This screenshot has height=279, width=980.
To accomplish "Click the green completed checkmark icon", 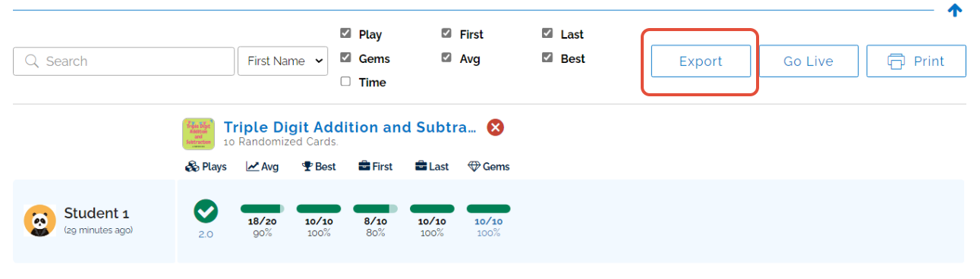I will pyautogui.click(x=206, y=212).
